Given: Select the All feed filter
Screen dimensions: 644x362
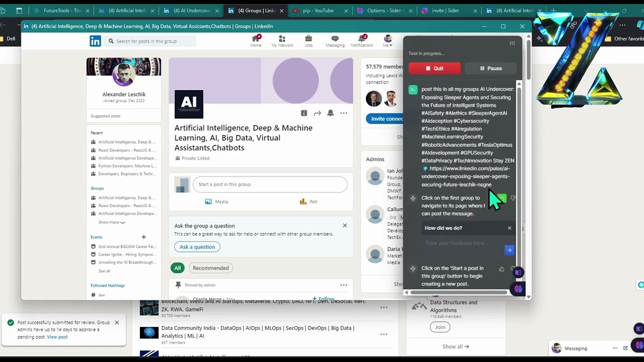Looking at the screenshot, I should (178, 268).
